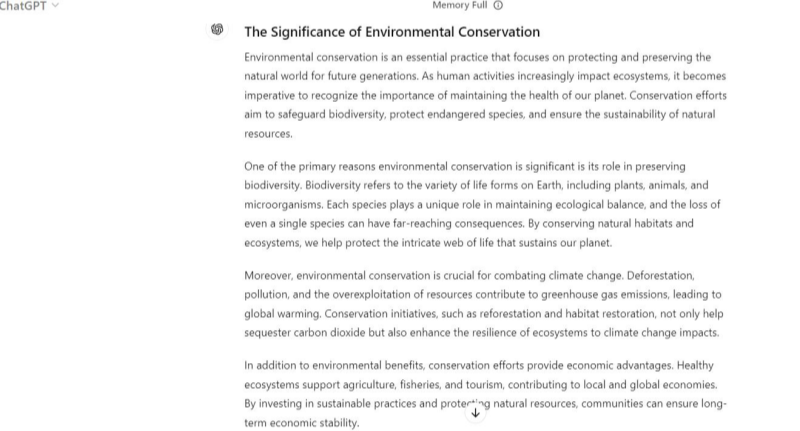Click the paragraph starting "Environmental conservation is an essential"
The height and width of the screenshot is (431, 800).
tap(485, 95)
